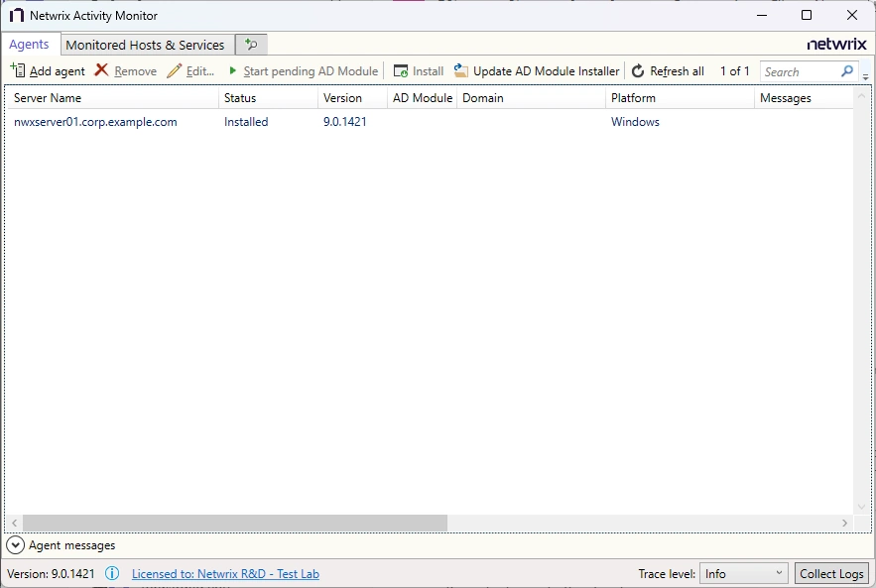Click the Install agent icon
The width and height of the screenshot is (876, 588).
coord(401,70)
